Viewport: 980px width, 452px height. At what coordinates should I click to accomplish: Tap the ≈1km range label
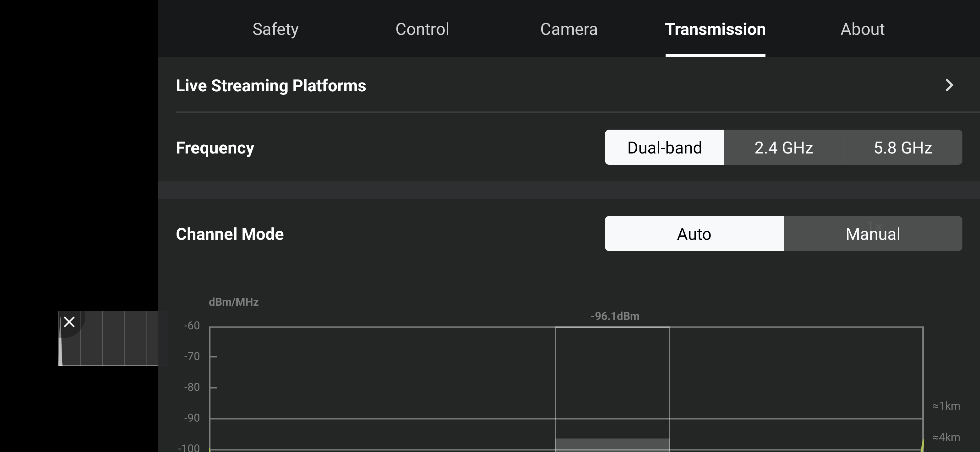click(946, 406)
